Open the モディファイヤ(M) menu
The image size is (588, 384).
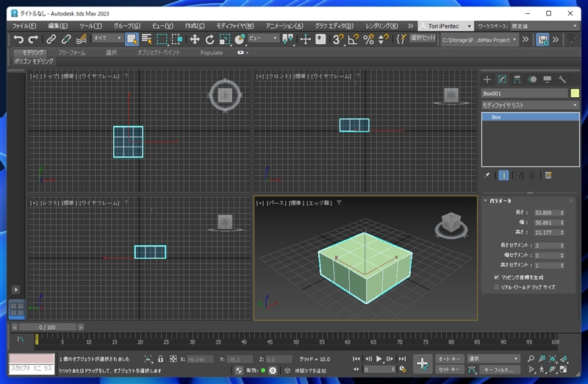click(235, 26)
